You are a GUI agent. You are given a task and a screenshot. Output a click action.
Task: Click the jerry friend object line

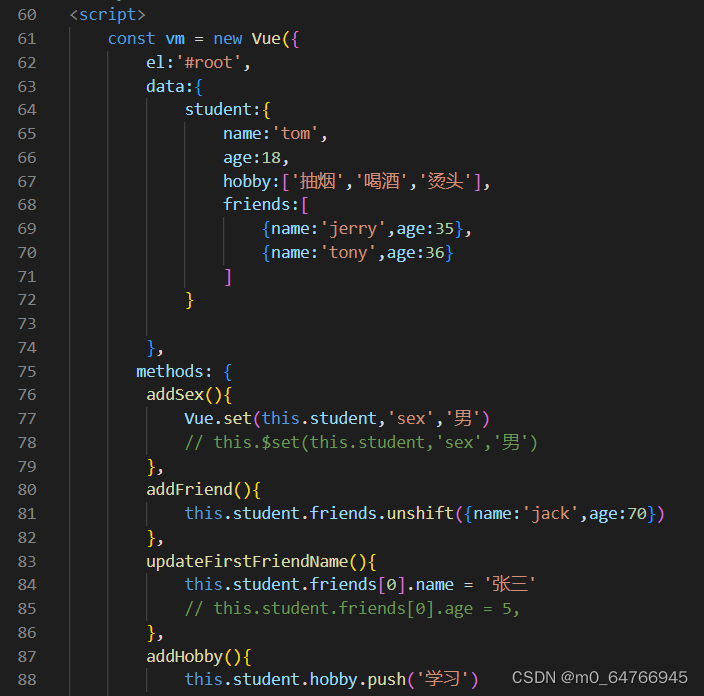(x=366, y=229)
